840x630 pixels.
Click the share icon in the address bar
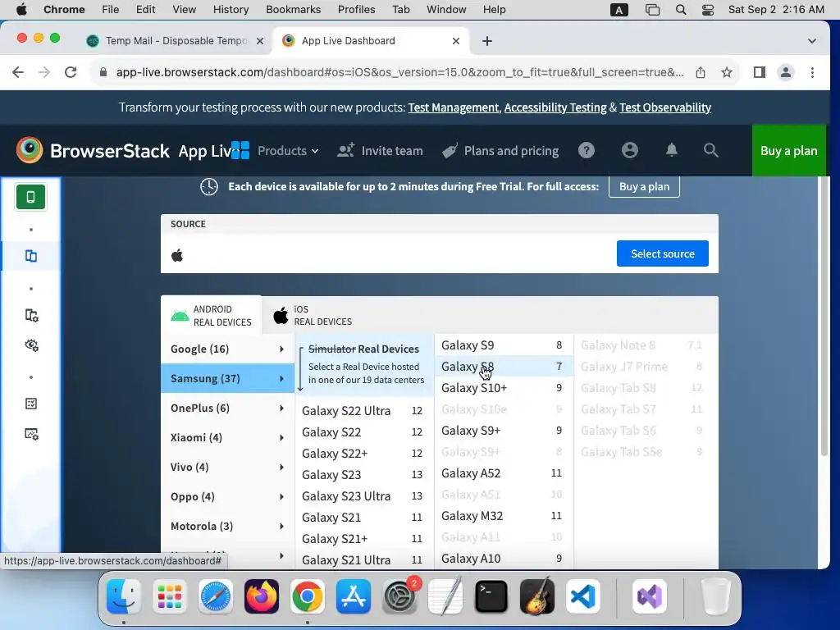click(701, 72)
